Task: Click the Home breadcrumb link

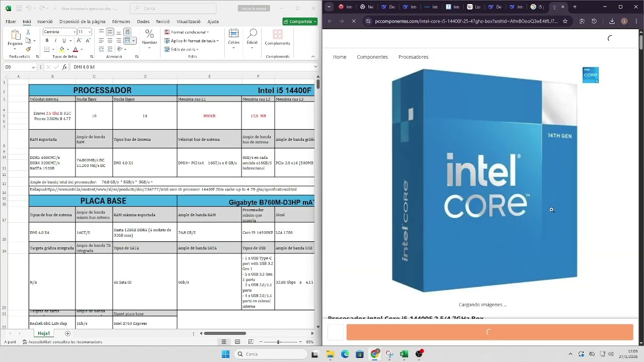Action: click(x=340, y=57)
